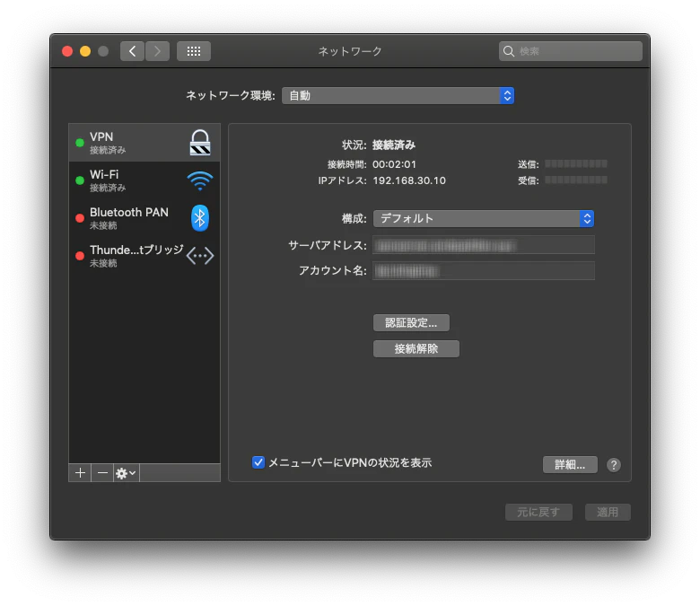Click the connection time 00:02:01
The image size is (700, 606).
394,164
